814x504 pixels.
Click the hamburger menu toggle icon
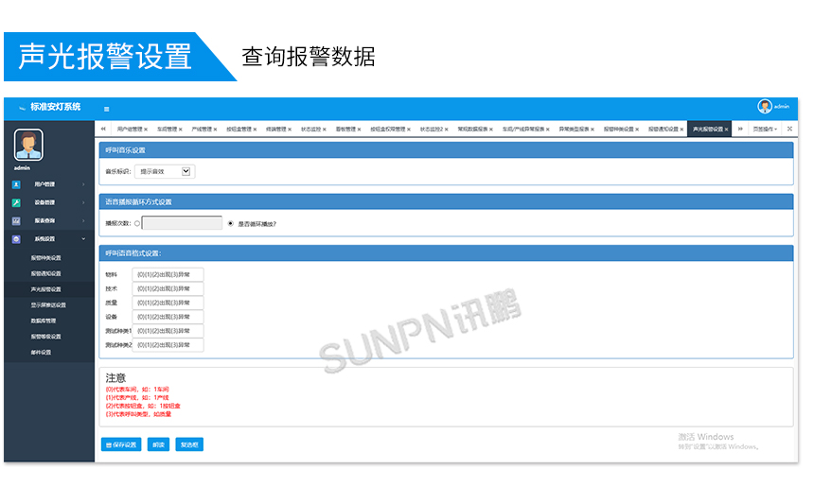(x=106, y=109)
